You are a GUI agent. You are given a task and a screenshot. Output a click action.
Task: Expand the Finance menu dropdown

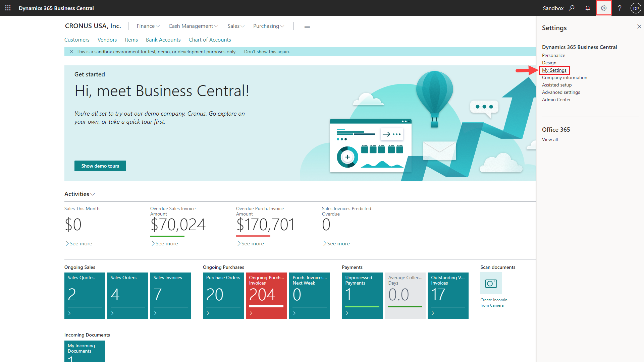tap(148, 26)
